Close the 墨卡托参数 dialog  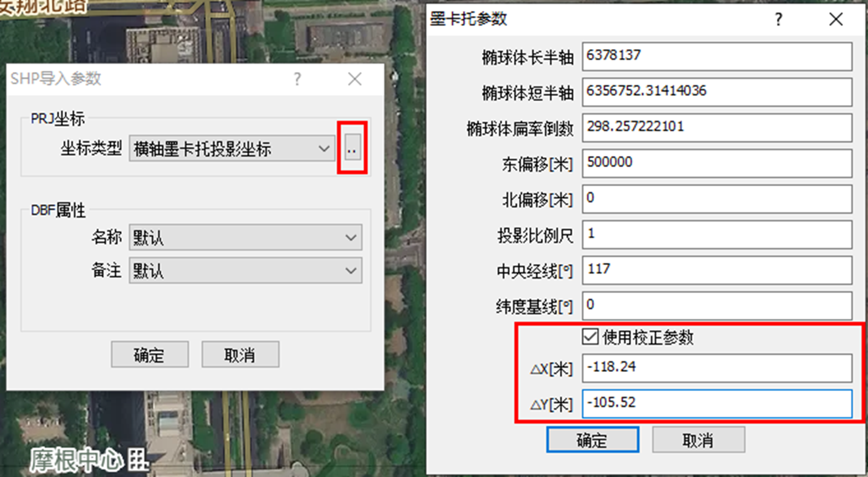point(836,19)
